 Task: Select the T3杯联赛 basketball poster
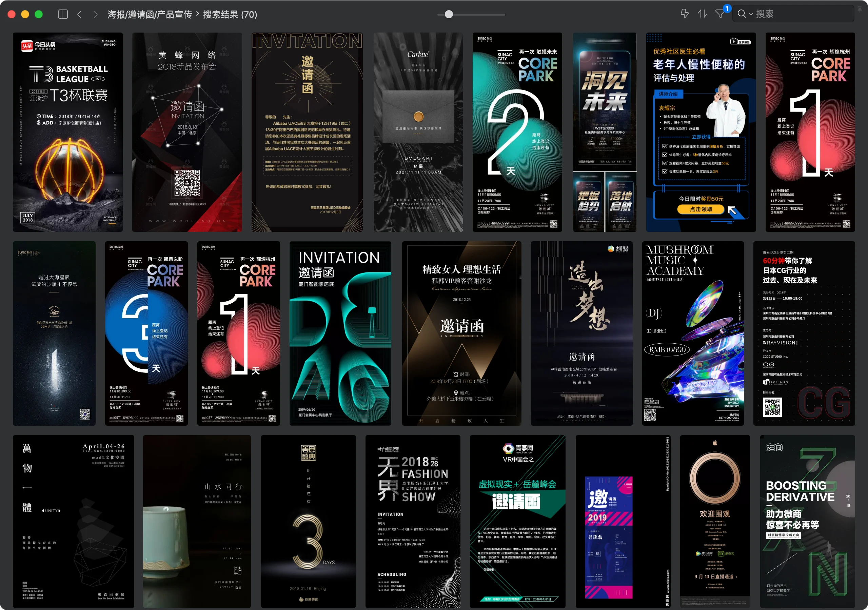pos(68,132)
